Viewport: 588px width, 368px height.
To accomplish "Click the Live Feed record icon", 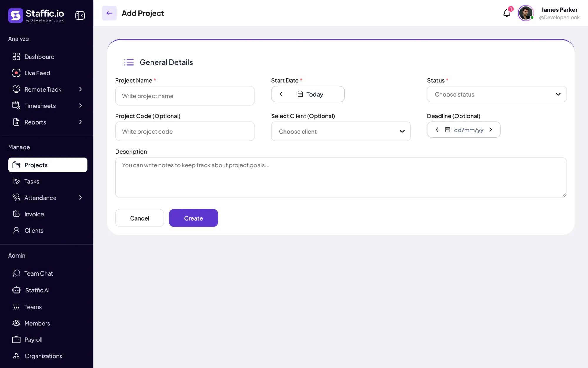I will pos(16,73).
